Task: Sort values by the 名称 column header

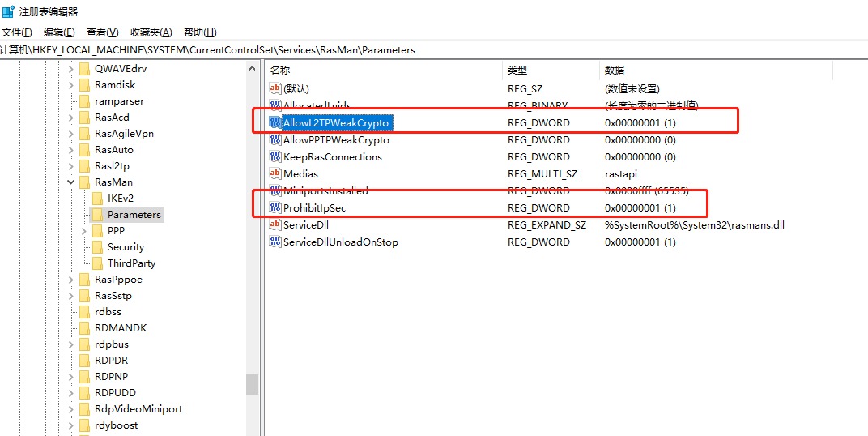Action: click(280, 71)
